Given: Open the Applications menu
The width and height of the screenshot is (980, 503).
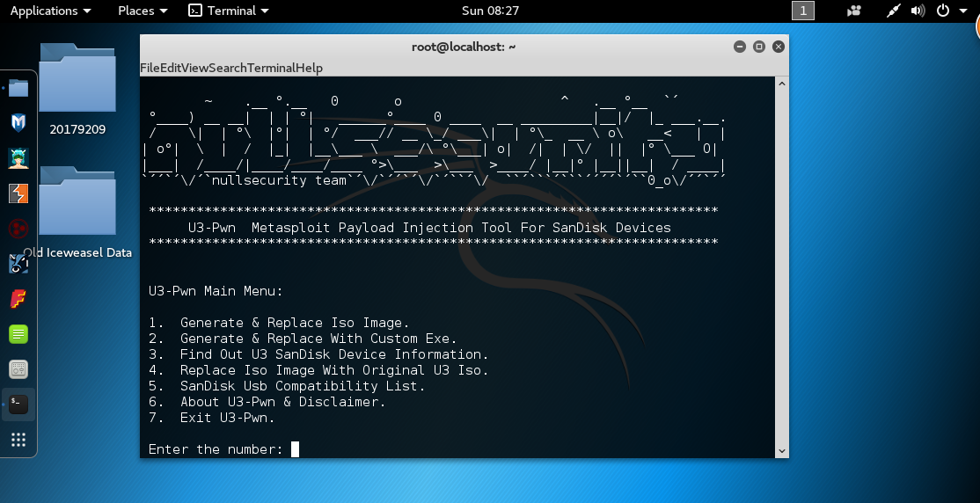Looking at the screenshot, I should point(51,11).
